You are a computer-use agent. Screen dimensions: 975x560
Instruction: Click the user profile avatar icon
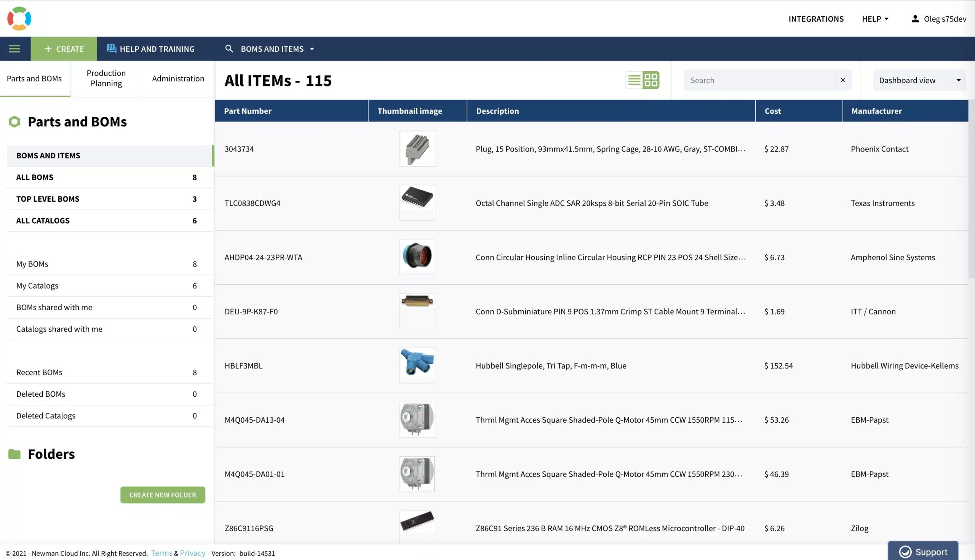[915, 18]
